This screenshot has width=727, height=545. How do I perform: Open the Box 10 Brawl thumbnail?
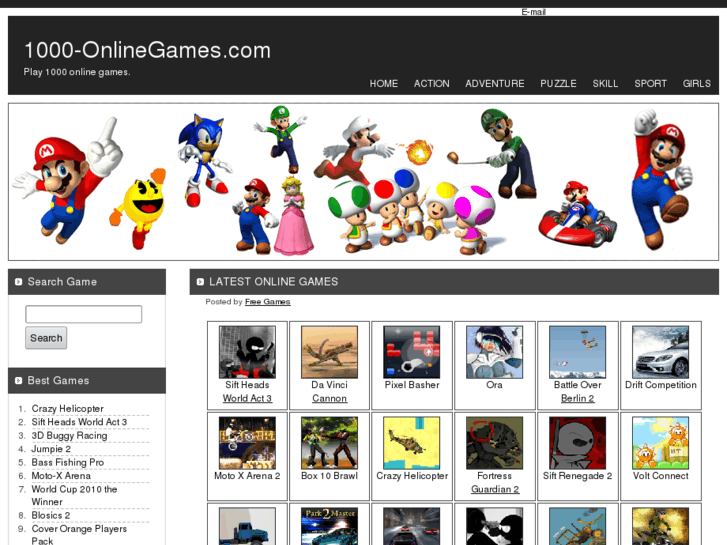(329, 442)
